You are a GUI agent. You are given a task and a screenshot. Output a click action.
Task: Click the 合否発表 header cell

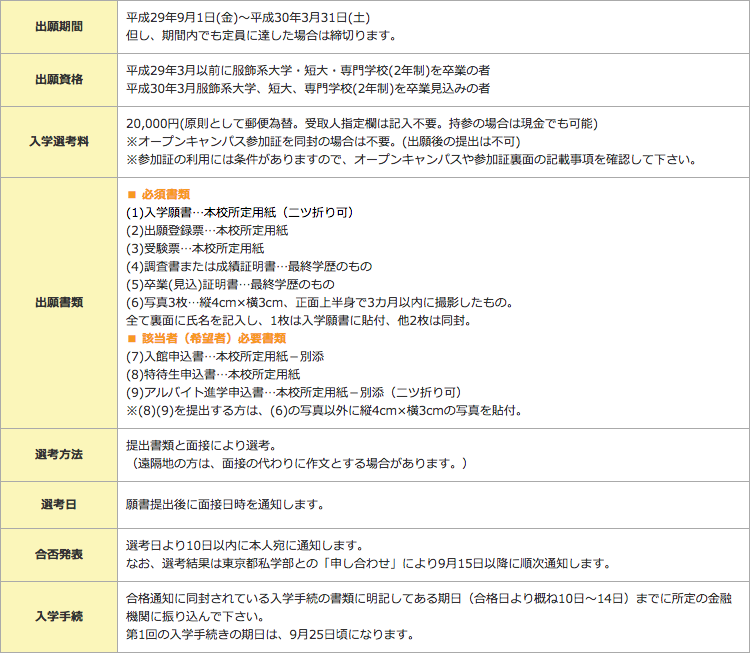pos(59,555)
